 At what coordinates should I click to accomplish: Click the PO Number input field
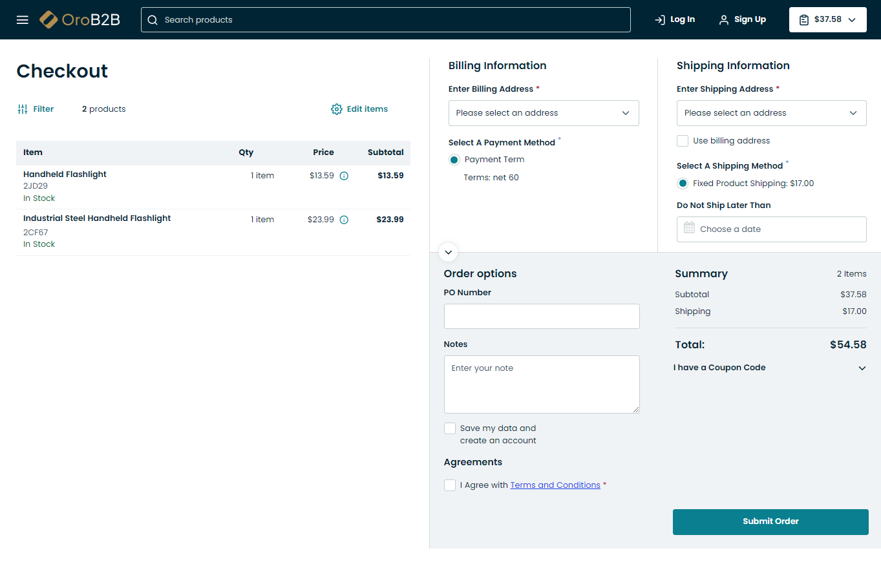(x=542, y=316)
